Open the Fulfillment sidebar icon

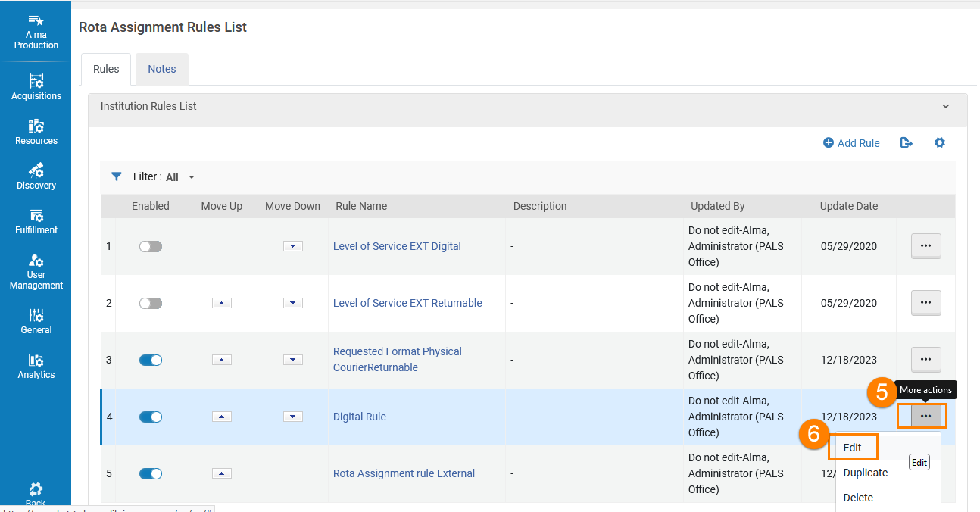point(36,220)
